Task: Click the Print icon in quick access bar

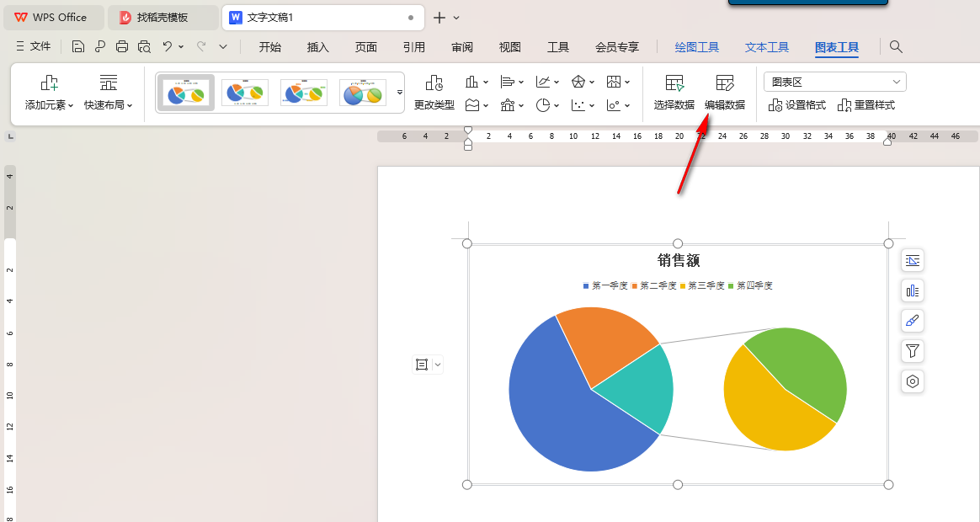Action: [122, 46]
